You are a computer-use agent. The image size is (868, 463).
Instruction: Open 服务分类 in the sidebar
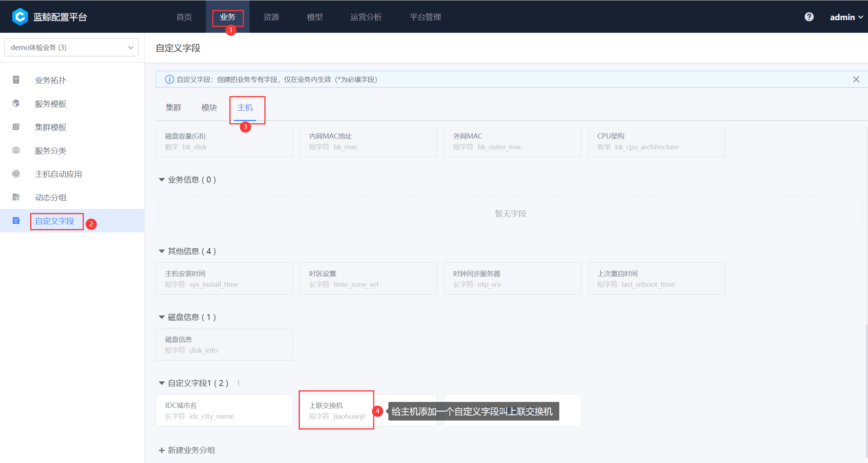coord(72,150)
